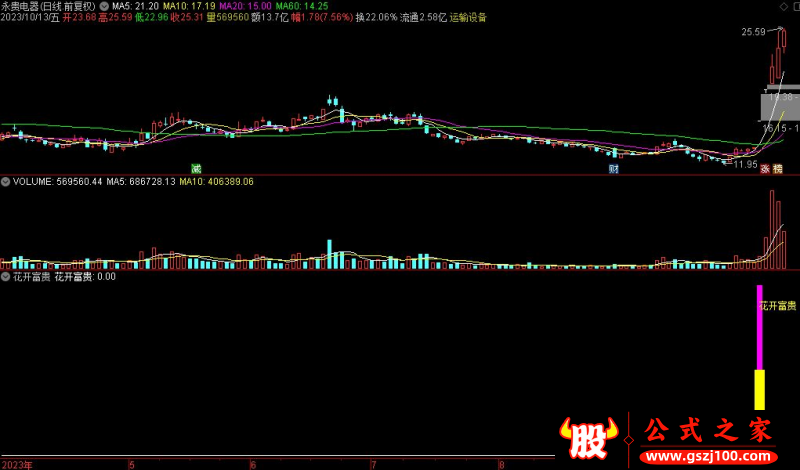This screenshot has height=470, width=800.
Task: Open the VOLUME indicator dropdown arrow
Action: (x=5, y=182)
